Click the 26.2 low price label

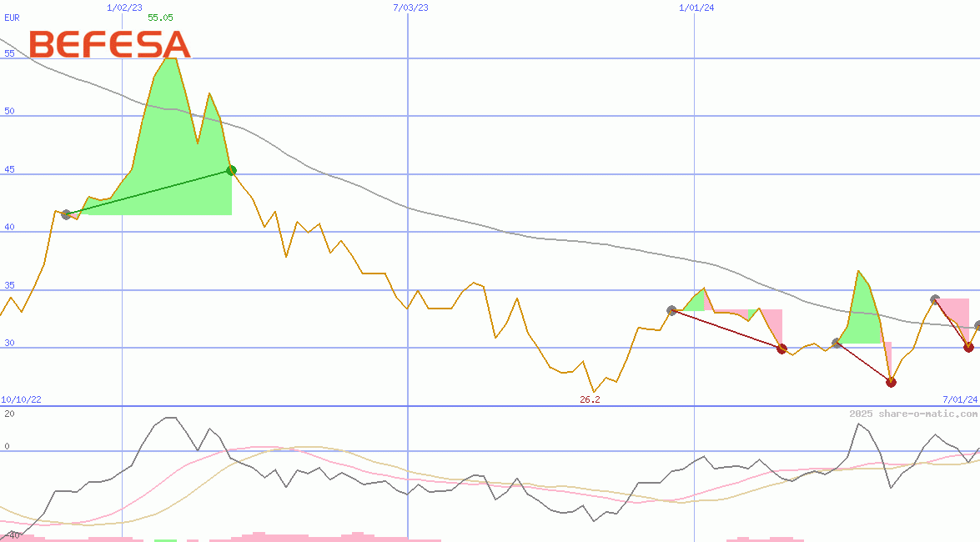point(590,399)
